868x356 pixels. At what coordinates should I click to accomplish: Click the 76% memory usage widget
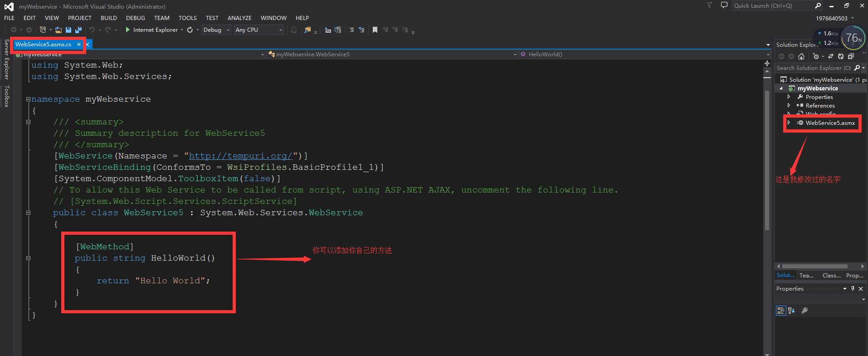pos(853,38)
